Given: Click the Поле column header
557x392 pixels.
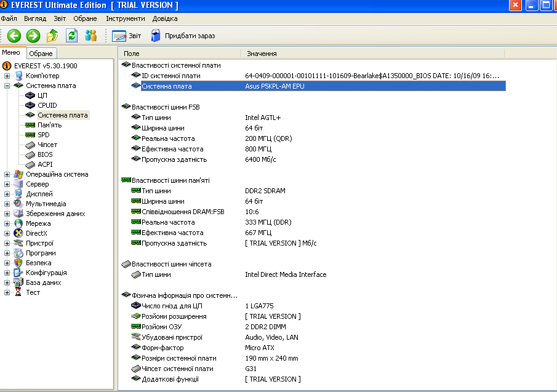Looking at the screenshot, I should [180, 54].
